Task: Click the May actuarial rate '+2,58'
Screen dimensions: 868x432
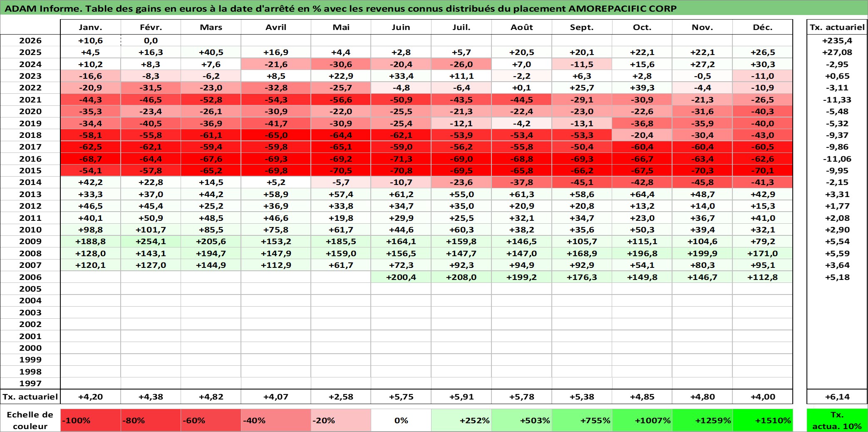Action: (341, 397)
